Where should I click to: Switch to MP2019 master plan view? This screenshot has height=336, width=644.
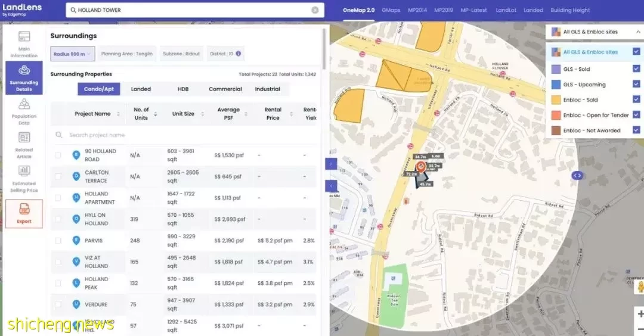tap(444, 10)
